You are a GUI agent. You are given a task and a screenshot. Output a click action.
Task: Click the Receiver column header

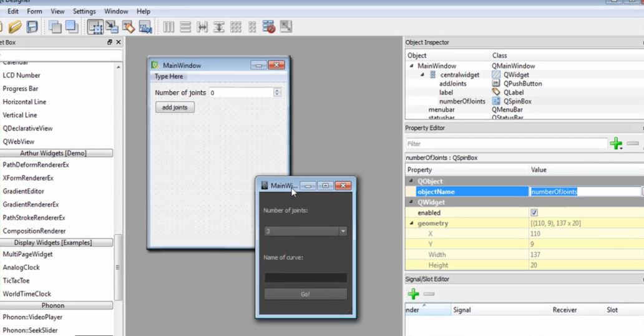pyautogui.click(x=565, y=310)
